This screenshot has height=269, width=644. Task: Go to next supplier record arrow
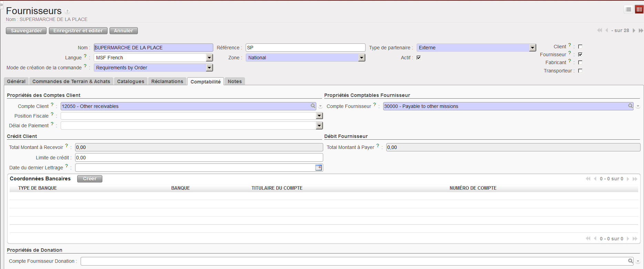(634, 30)
